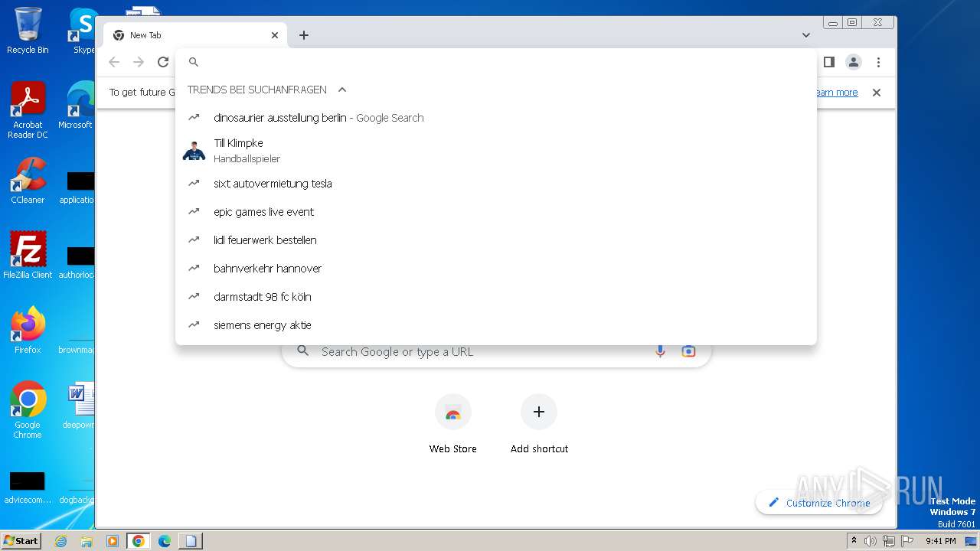Click the Add shortcut plus tile
The height and width of the screenshot is (551, 980).
[x=539, y=425]
